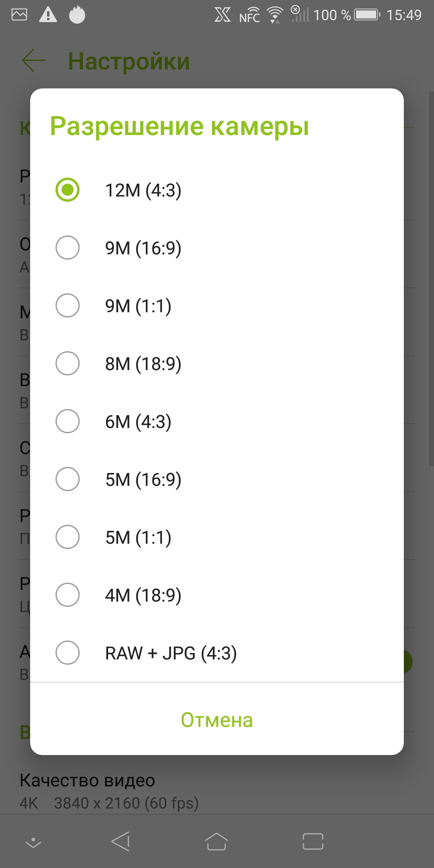Choose the 5M (16:9) resolution
This screenshot has height=868, width=434.
[x=68, y=479]
